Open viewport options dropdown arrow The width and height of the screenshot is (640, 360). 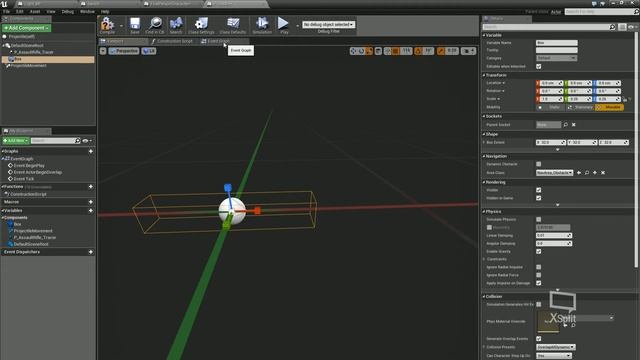coord(103,51)
